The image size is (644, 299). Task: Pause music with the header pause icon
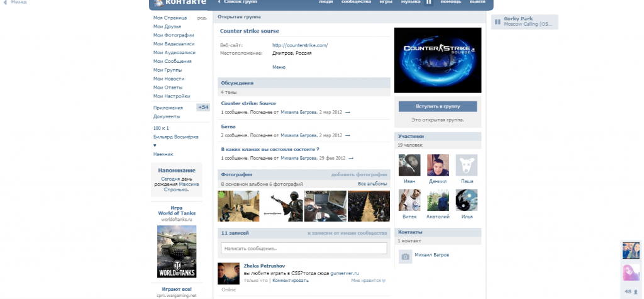[429, 3]
